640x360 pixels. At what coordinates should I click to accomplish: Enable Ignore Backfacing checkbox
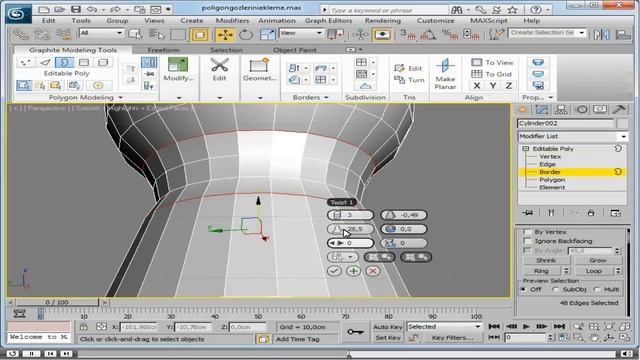coord(528,241)
